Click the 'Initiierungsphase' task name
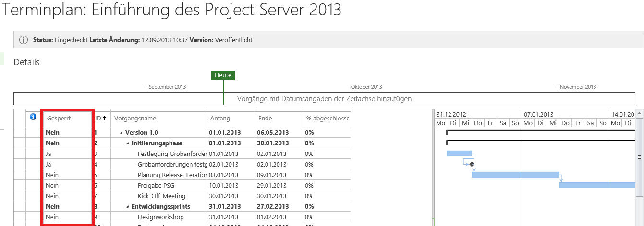Image resolution: width=644 pixels, height=226 pixels. 157,143
